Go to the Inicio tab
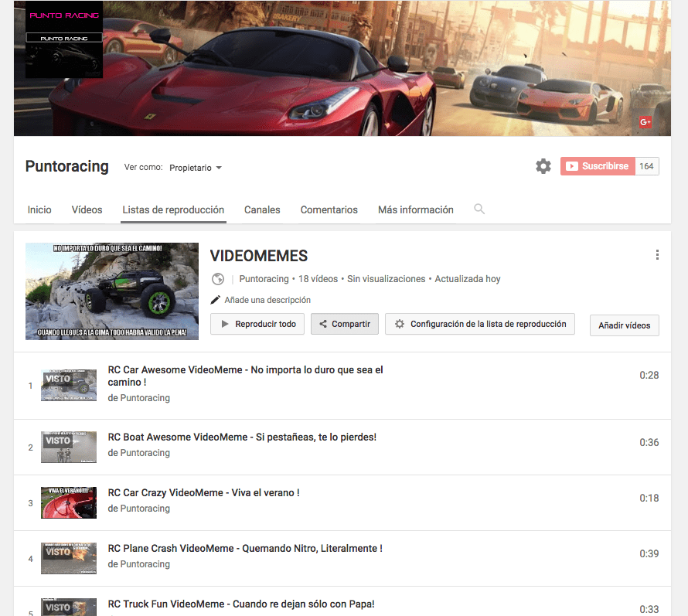The width and height of the screenshot is (688, 616). click(39, 209)
